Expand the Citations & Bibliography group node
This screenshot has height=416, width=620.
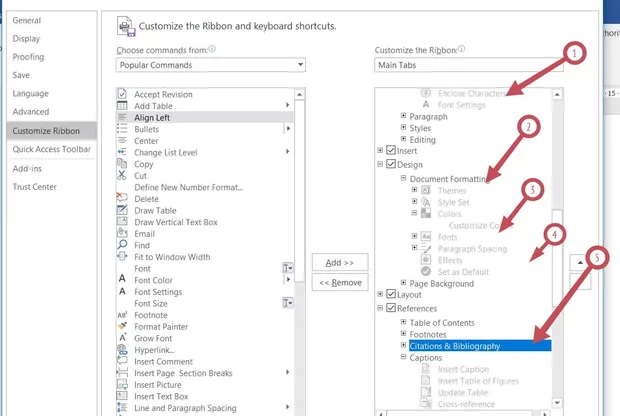click(x=403, y=345)
